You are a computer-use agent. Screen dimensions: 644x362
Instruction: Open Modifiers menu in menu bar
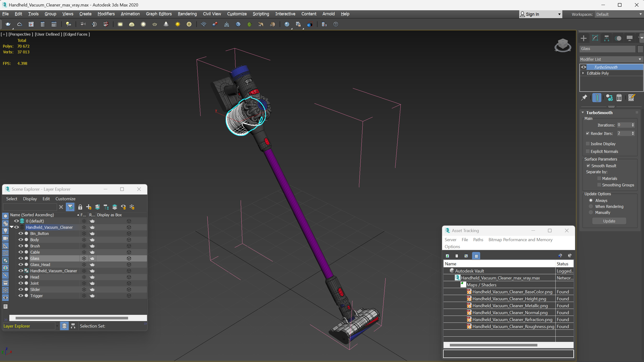(x=106, y=14)
